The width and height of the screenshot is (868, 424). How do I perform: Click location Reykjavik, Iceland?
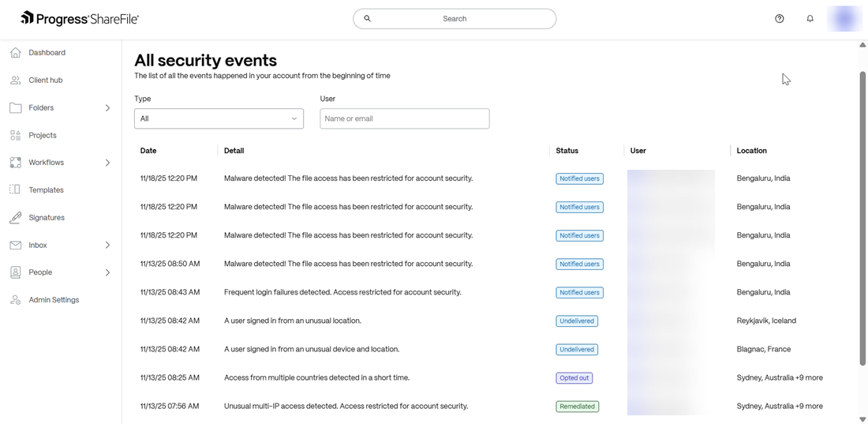click(766, 321)
